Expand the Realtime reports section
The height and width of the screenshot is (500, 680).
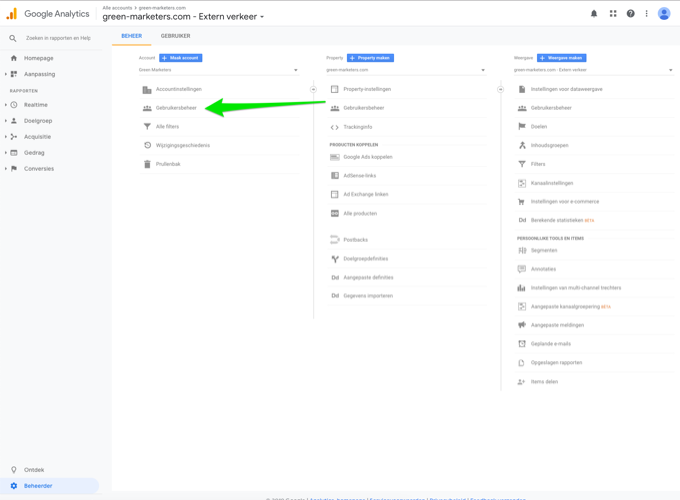(35, 105)
